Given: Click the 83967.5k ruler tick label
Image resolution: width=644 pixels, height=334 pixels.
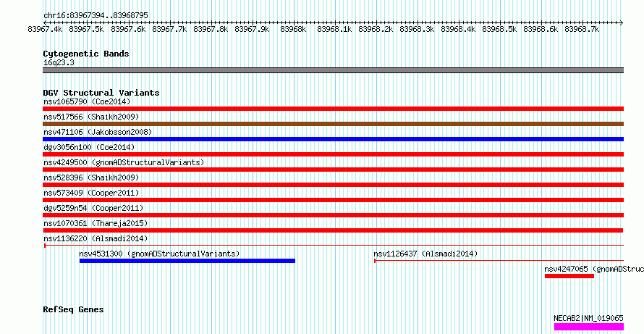Looking at the screenshot, I should point(86,29).
